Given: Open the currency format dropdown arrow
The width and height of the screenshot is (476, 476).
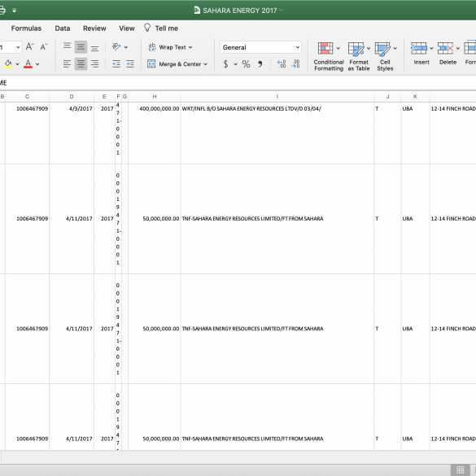Looking at the screenshot, I should tap(235, 64).
